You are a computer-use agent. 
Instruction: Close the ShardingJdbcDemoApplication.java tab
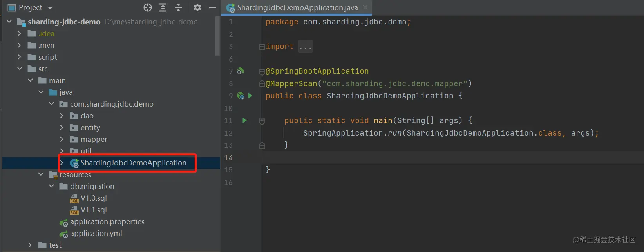(x=365, y=7)
